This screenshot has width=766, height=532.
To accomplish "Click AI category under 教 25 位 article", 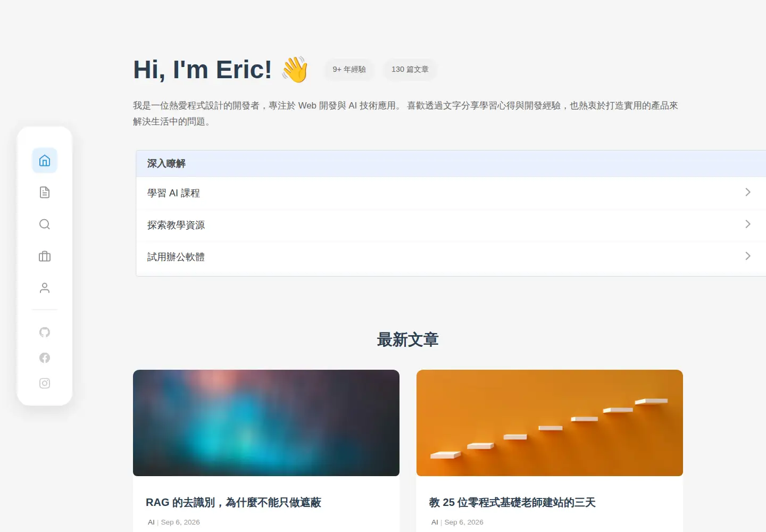I will 435,522.
